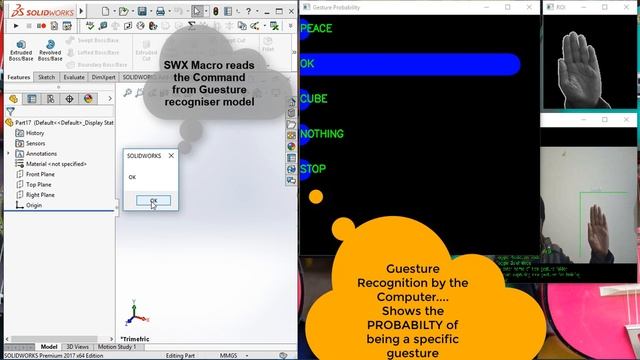Click the New document icon in SolidWorks toolbar
The image size is (640, 360).
[105, 11]
